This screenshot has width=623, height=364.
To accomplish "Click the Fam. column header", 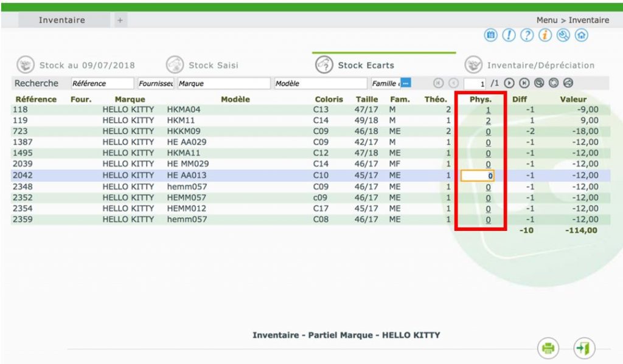I will (400, 99).
